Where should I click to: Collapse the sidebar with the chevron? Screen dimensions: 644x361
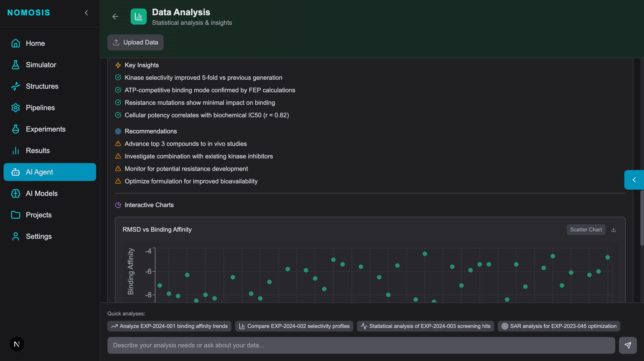coord(86,13)
